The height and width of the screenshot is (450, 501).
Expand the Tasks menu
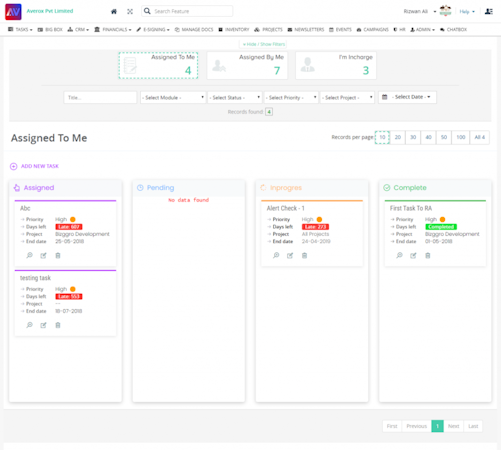(20, 29)
